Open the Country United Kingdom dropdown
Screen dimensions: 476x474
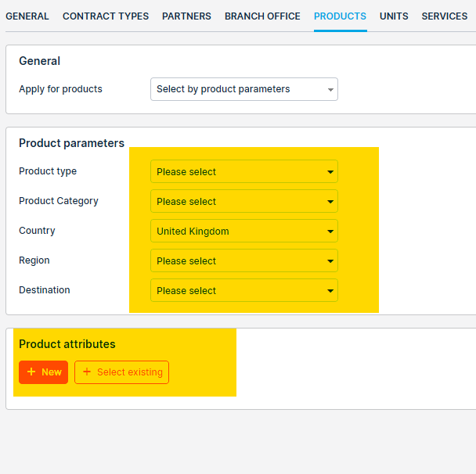click(244, 231)
